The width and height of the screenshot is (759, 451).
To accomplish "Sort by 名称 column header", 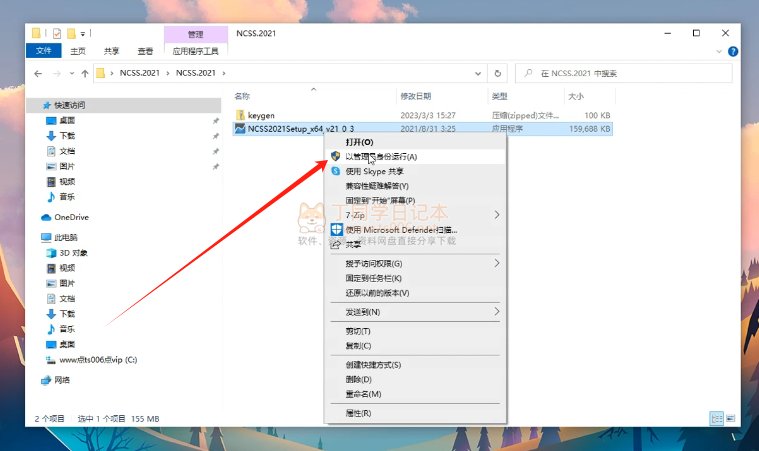I will (242, 96).
